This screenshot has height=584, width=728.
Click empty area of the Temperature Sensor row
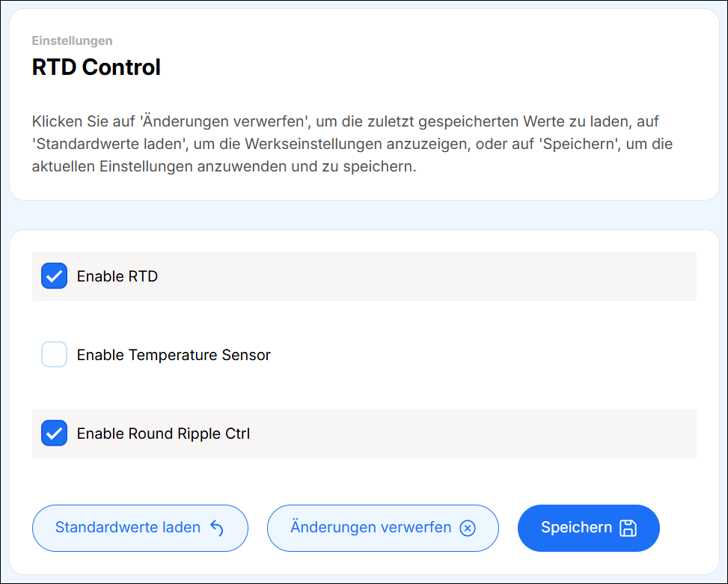(486, 355)
